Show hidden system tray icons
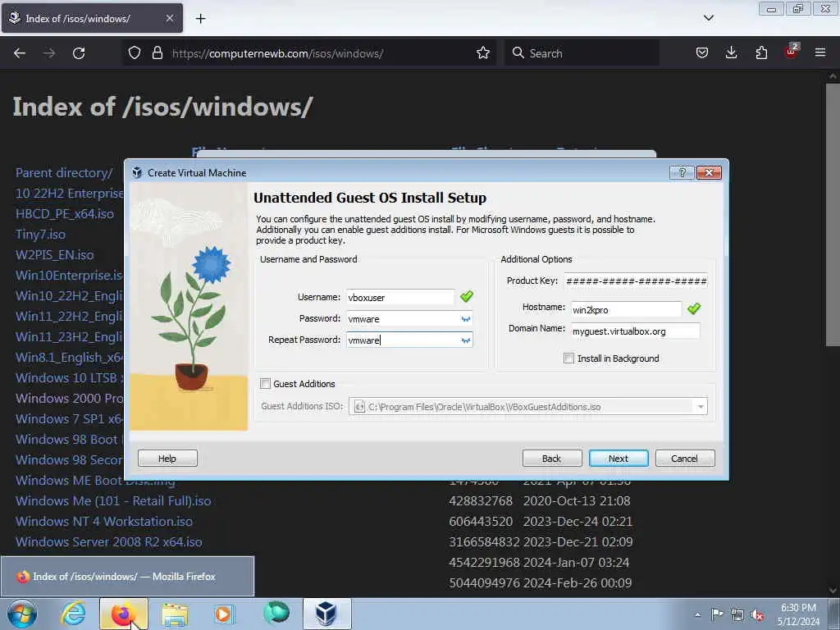Screen dimensions: 840x630 697,614
